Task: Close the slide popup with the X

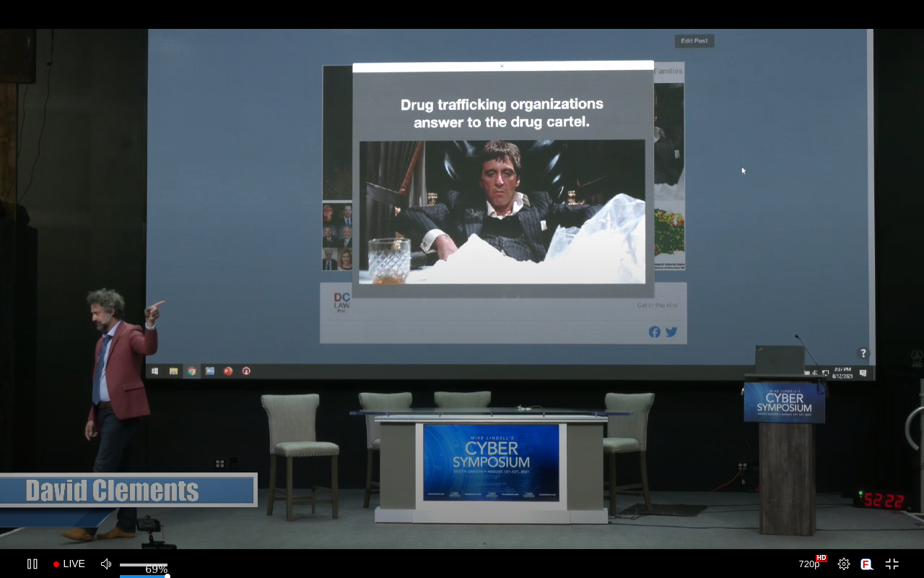Action: 502,66
